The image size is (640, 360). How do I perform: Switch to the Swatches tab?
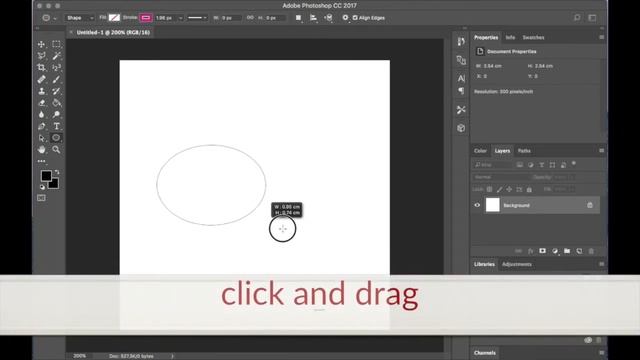tap(533, 38)
